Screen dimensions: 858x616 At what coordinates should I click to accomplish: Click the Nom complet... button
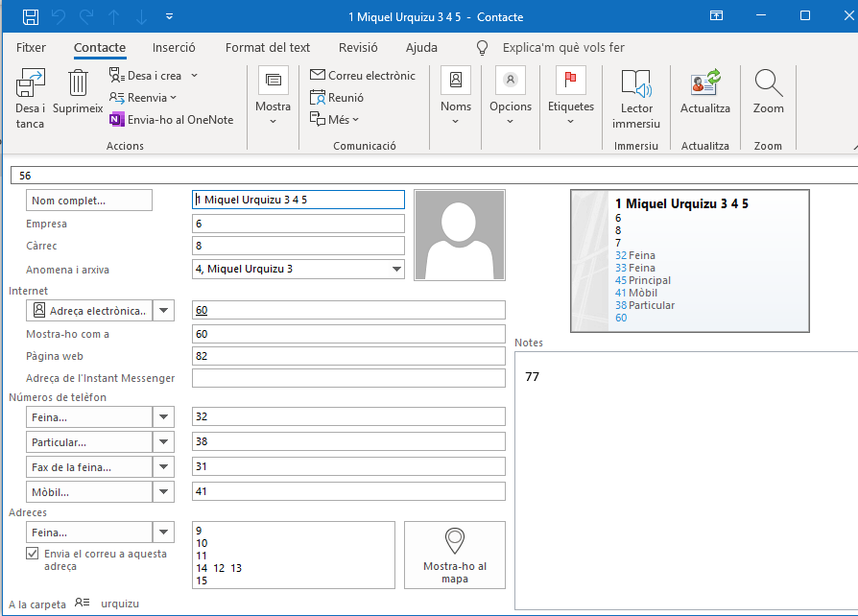(x=89, y=201)
